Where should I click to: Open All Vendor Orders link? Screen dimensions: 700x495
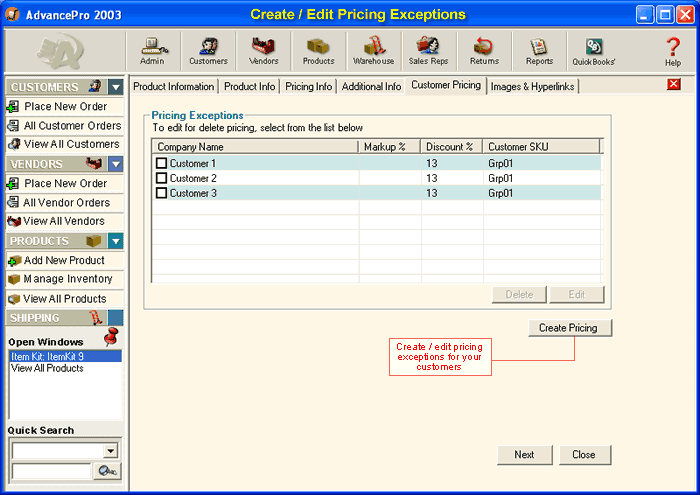click(x=67, y=203)
